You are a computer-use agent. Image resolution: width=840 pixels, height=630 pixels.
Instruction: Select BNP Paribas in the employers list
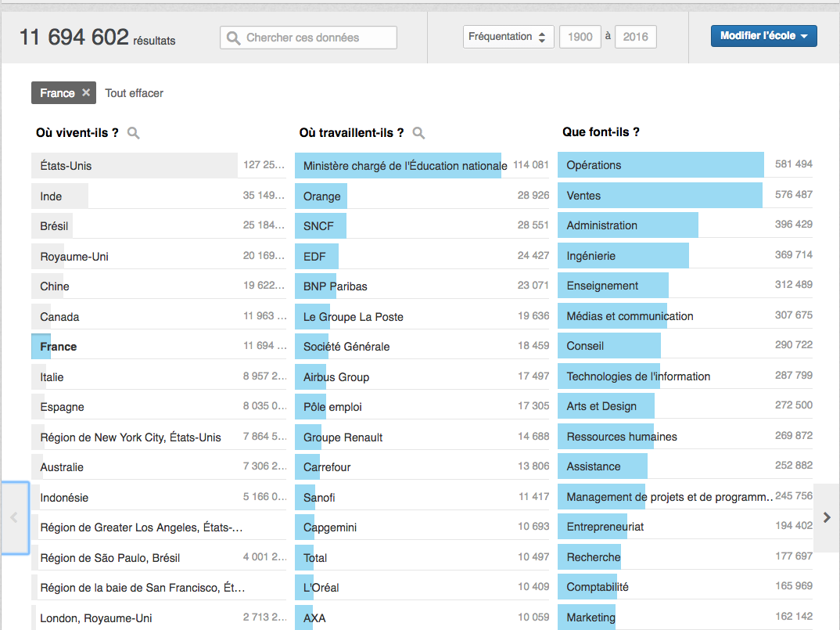(336, 286)
